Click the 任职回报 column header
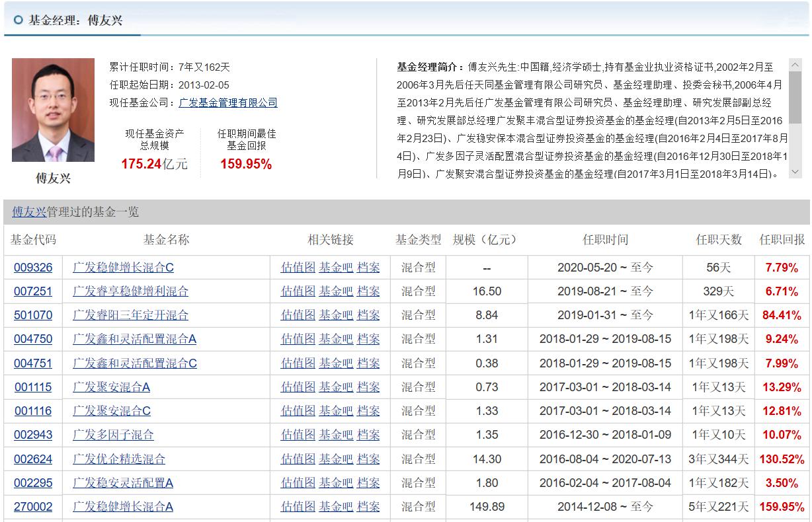 click(782, 240)
